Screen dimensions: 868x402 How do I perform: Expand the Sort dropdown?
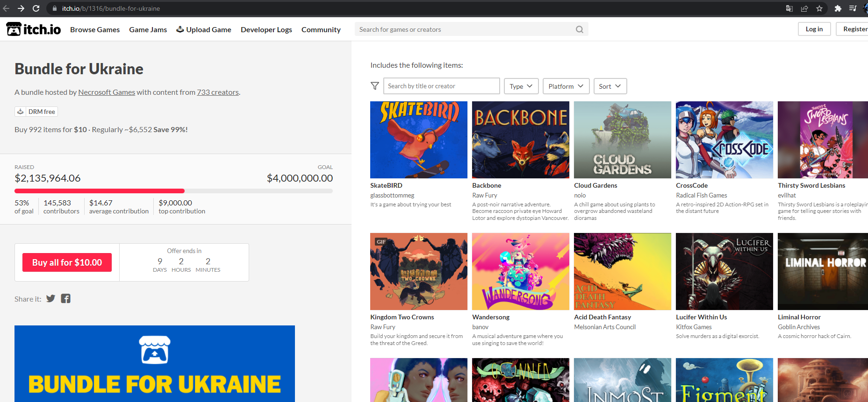[610, 86]
